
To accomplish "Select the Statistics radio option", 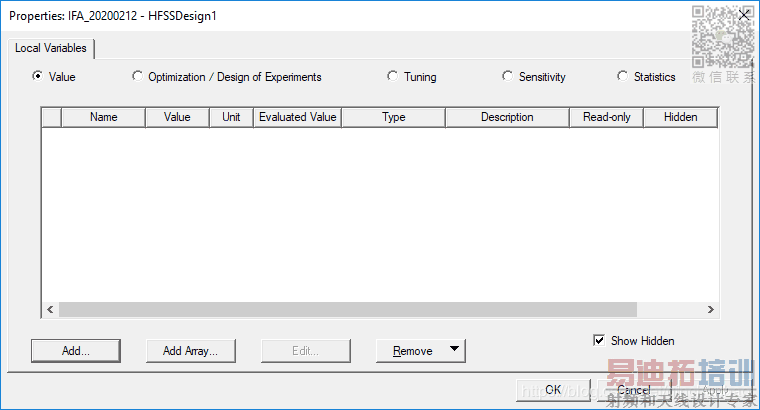I will [622, 76].
